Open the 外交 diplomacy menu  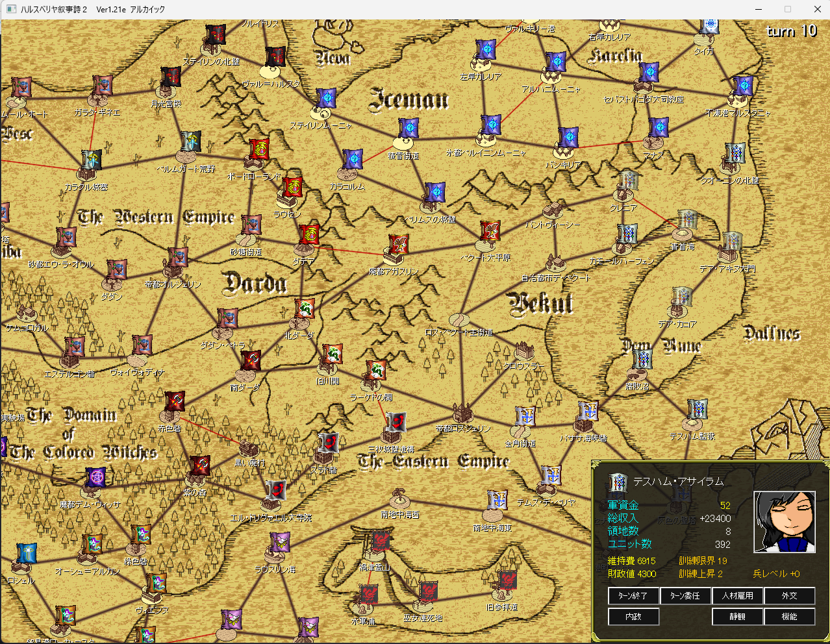[789, 595]
